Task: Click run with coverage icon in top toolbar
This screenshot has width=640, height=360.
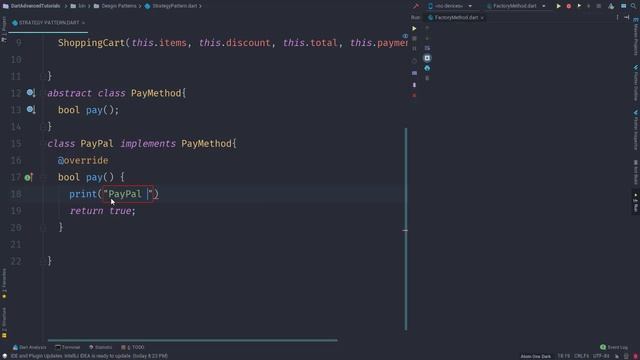Action: [579, 6]
